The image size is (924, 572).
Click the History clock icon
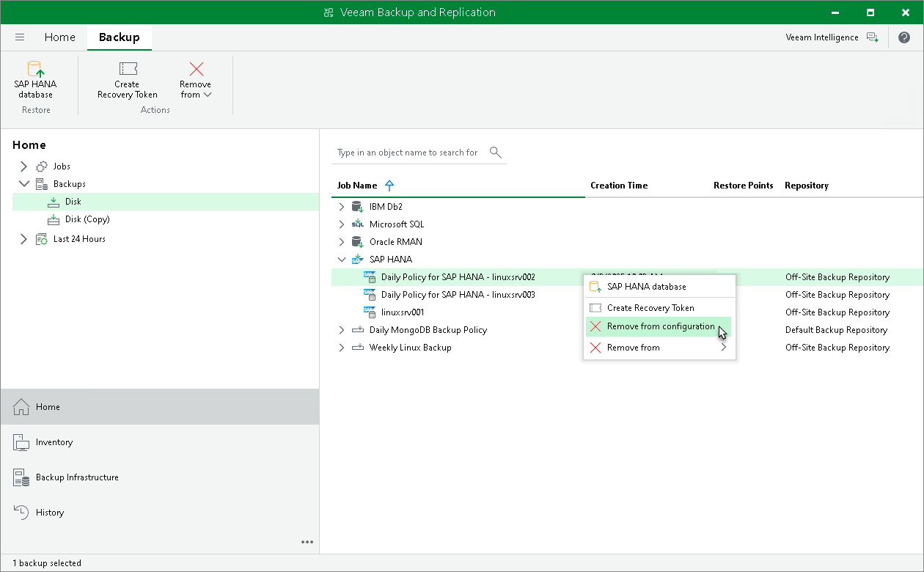pos(21,513)
